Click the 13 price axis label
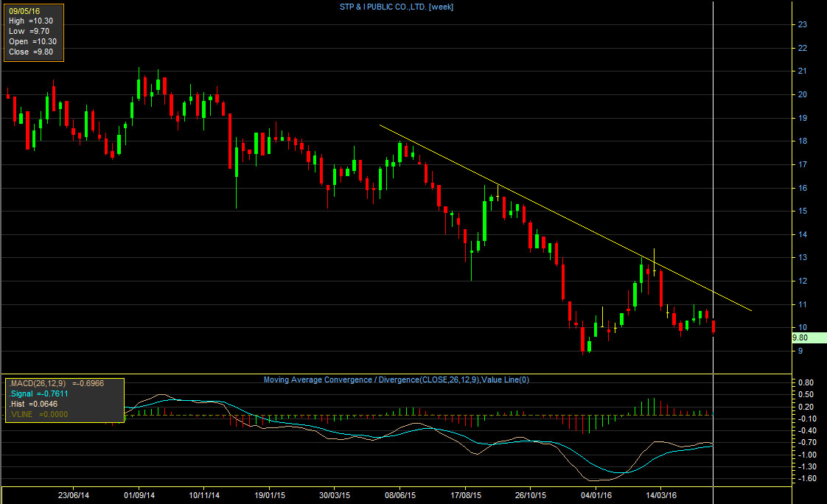The height and width of the screenshot is (504, 827). point(802,257)
